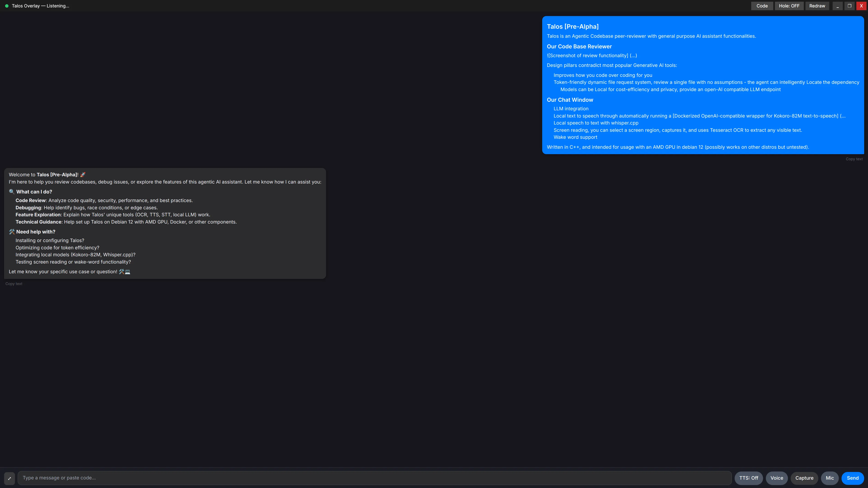This screenshot has height=488, width=868.
Task: Click 'Token-friendly dynamic file request system' line
Action: click(x=706, y=82)
